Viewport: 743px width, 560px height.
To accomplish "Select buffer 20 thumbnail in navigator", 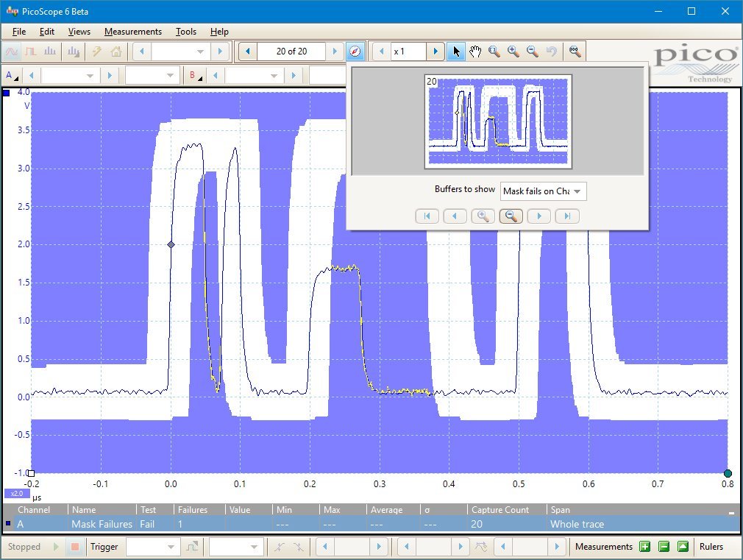I will [x=498, y=121].
